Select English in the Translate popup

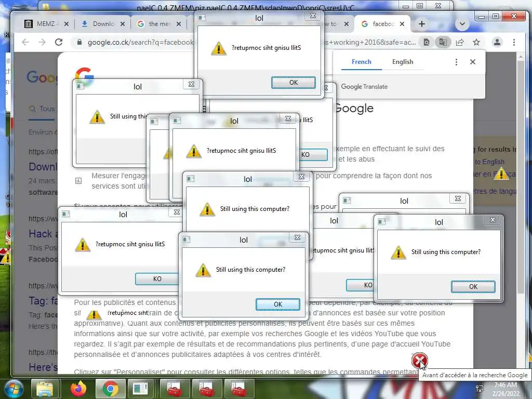[x=403, y=62]
